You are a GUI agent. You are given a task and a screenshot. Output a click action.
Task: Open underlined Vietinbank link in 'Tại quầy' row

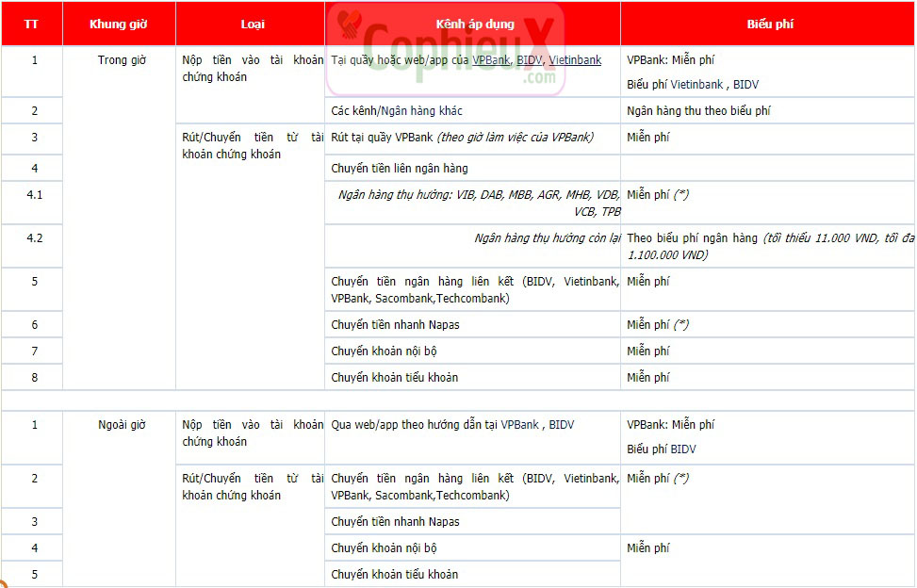[x=575, y=60]
